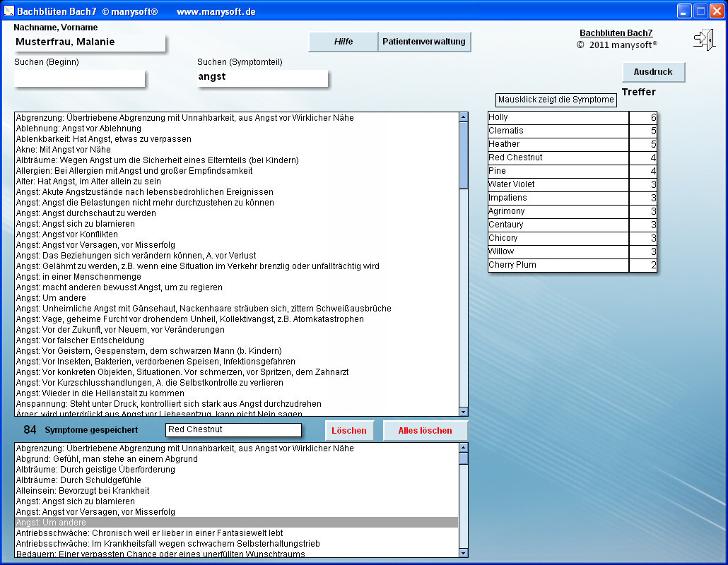Image resolution: width=728 pixels, height=565 pixels.
Task: Select 'Angst: in einer Menschenmenge'
Action: 237,277
